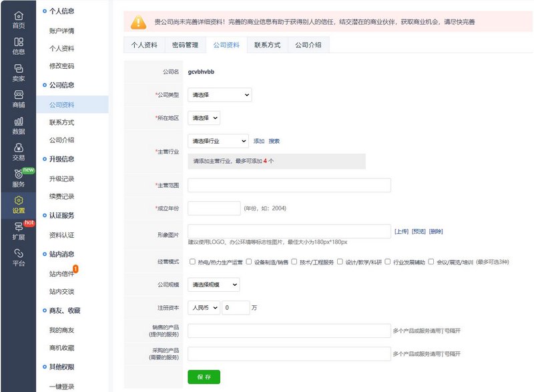Switch to the 密码管理 tab
Viewport: 534px width, 392px height.
tap(185, 45)
